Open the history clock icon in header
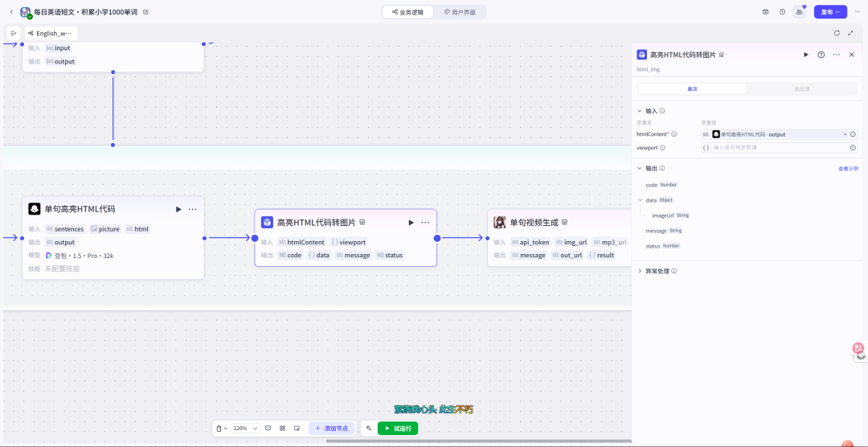 tap(782, 11)
